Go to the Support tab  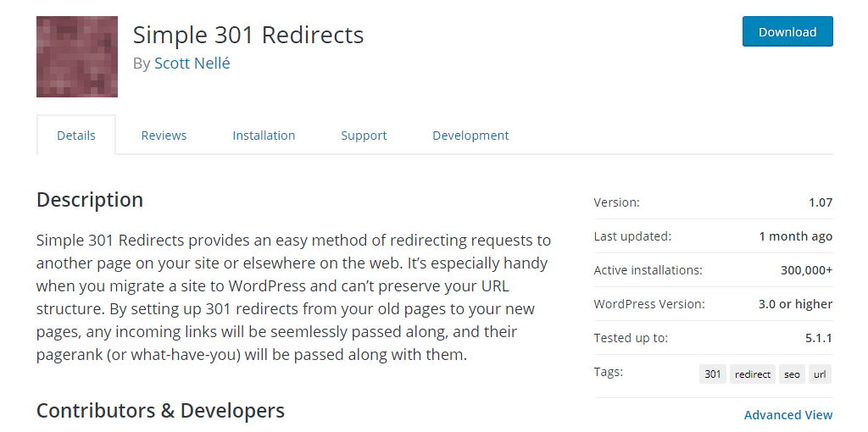click(364, 136)
